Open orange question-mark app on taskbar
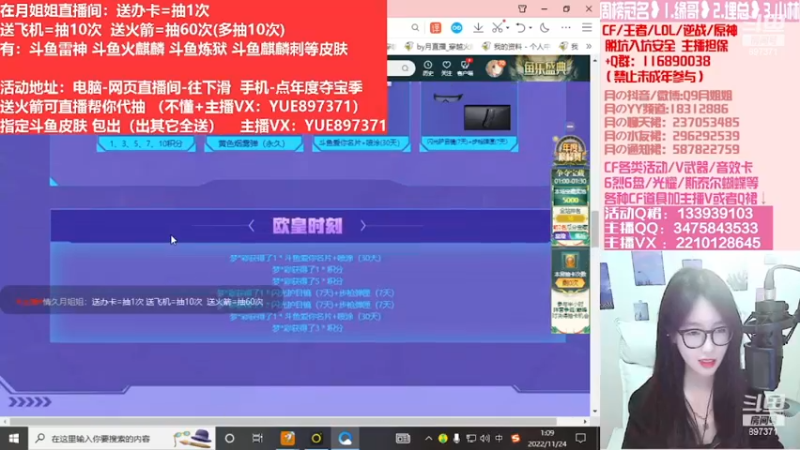The height and width of the screenshot is (450, 800). point(288,438)
